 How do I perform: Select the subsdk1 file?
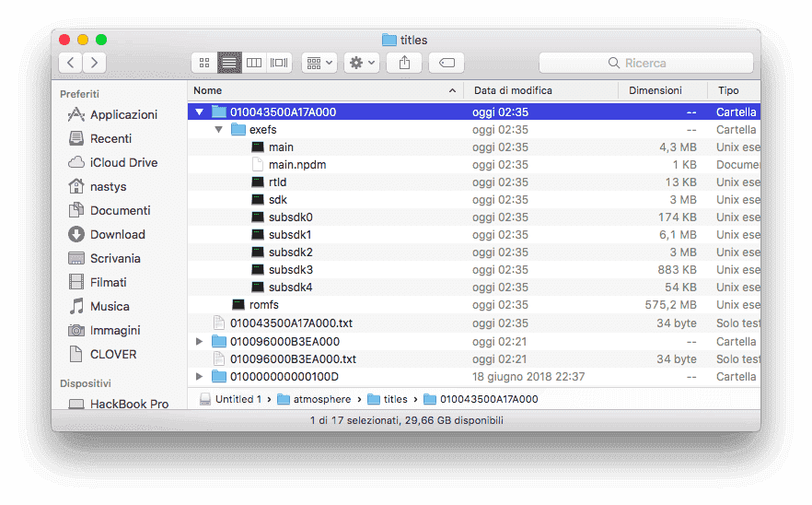(290, 235)
